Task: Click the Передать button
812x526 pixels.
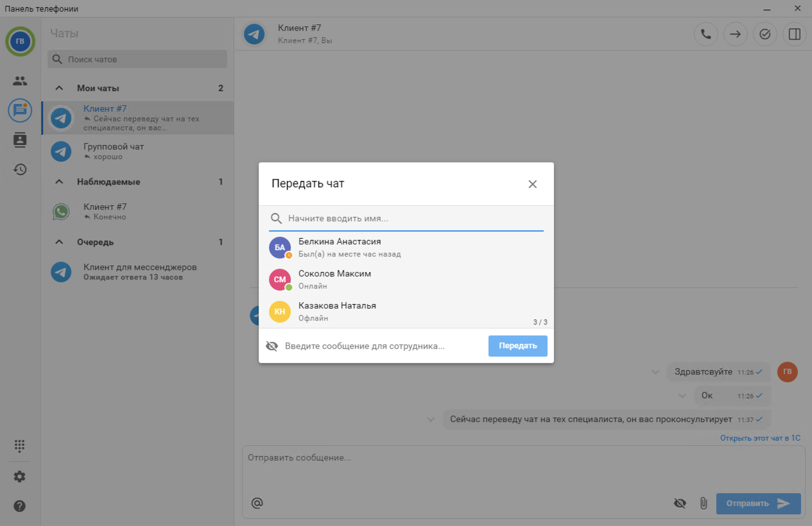Action: tap(517, 346)
